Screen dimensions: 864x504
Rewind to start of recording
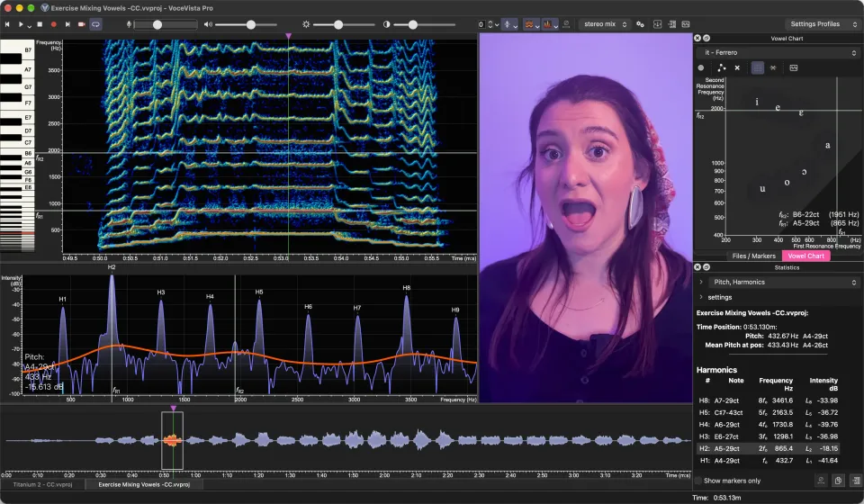pos(7,24)
